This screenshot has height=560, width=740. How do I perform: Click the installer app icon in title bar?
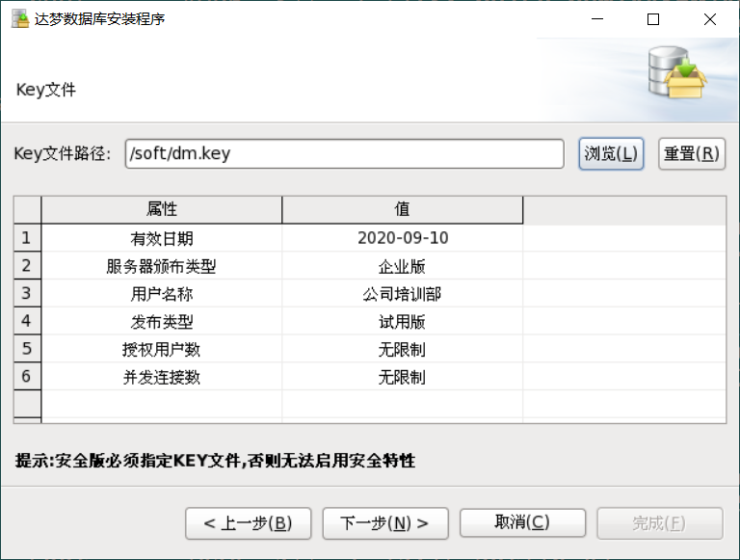coord(20,19)
